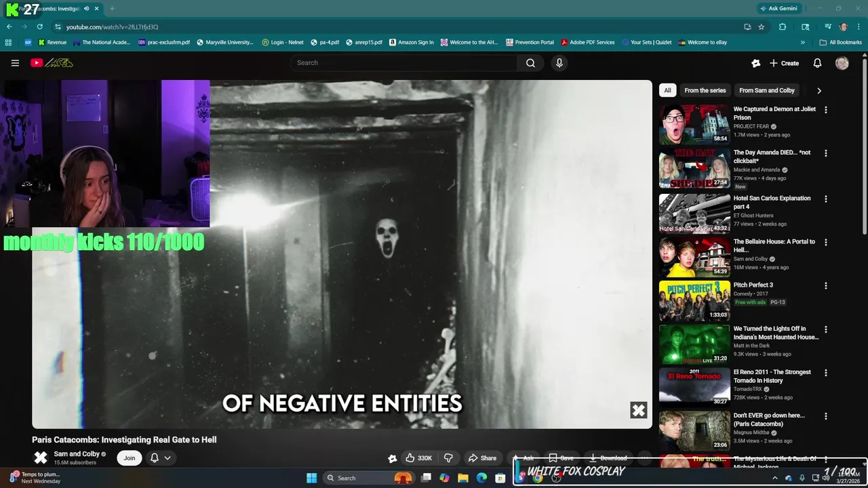
Task: Open options menu for The Bellaire House video
Action: [825, 243]
